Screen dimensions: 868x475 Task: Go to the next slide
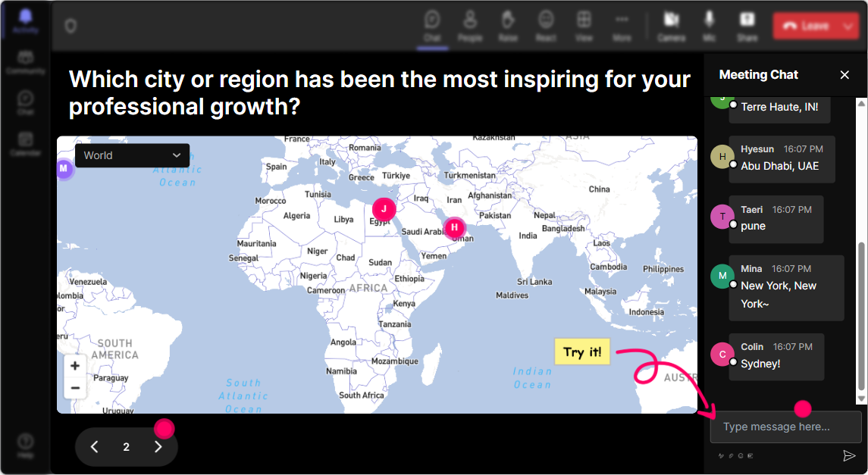click(158, 447)
